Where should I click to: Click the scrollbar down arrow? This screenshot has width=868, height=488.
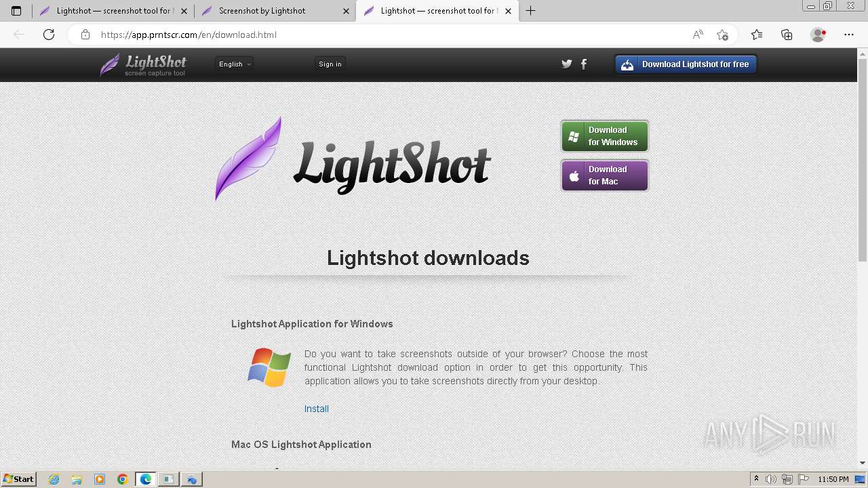[x=863, y=463]
